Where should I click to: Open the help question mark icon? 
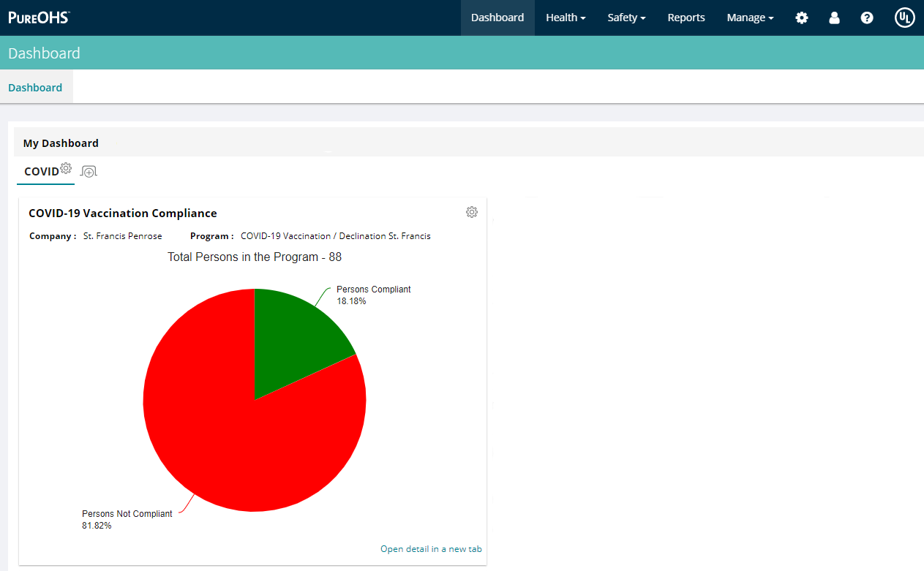tap(867, 18)
